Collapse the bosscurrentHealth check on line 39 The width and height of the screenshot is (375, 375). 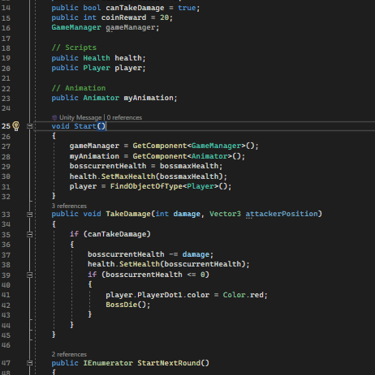[x=30, y=275]
